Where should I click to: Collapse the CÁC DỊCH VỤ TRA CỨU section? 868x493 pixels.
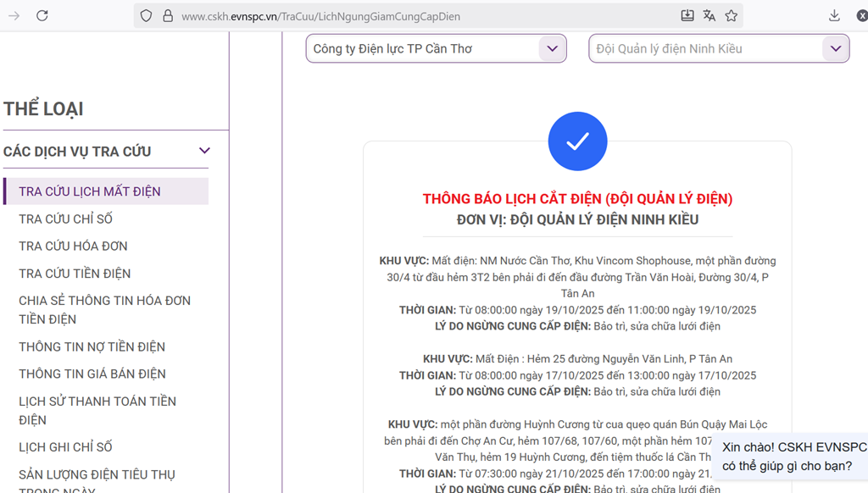(203, 151)
